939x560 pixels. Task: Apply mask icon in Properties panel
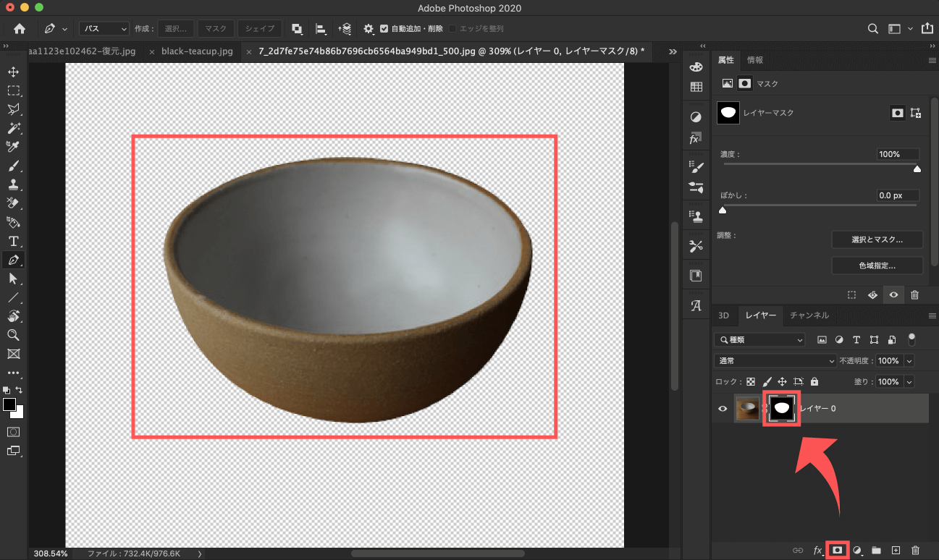coord(872,294)
